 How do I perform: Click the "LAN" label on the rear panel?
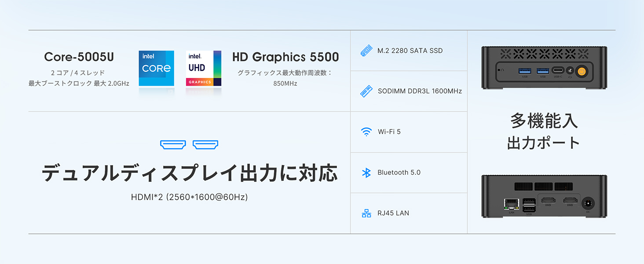512,213
